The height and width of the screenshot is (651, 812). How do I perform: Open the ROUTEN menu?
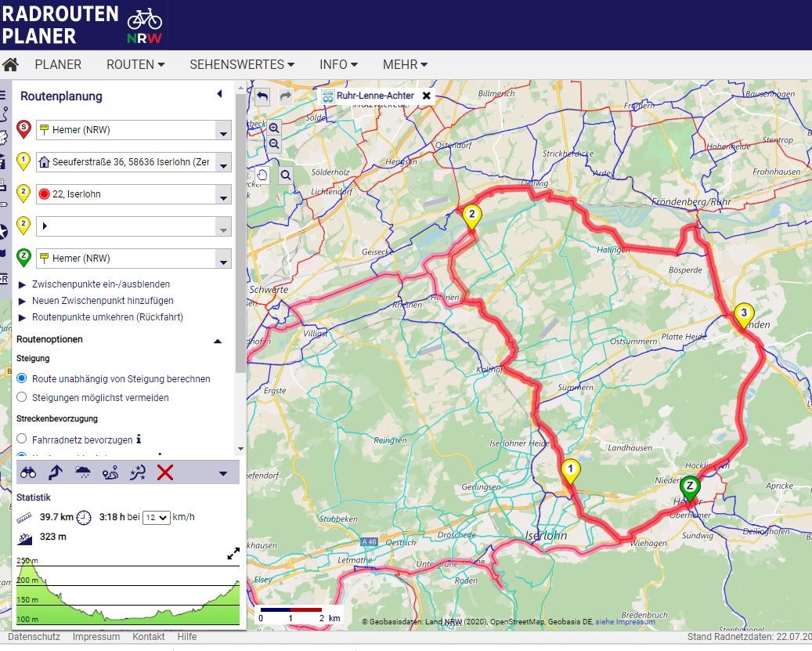[x=135, y=65]
